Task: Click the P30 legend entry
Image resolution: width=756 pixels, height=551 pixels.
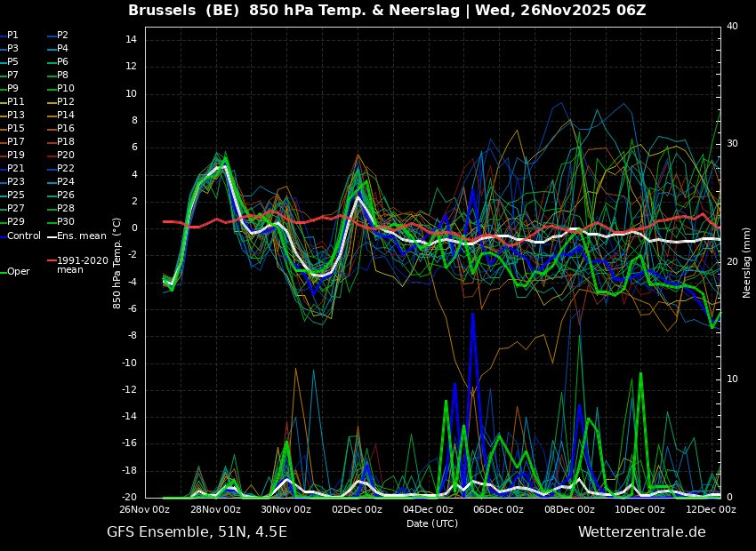Action: (61, 221)
